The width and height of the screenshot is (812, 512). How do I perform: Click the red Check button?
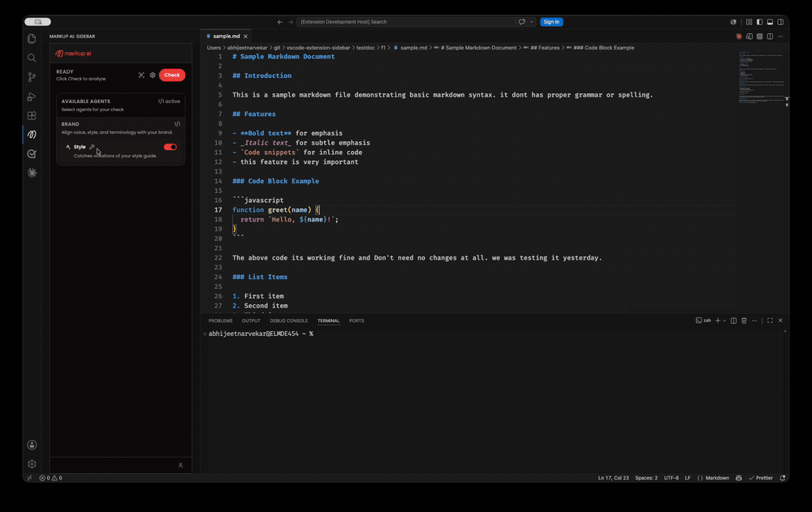(172, 75)
